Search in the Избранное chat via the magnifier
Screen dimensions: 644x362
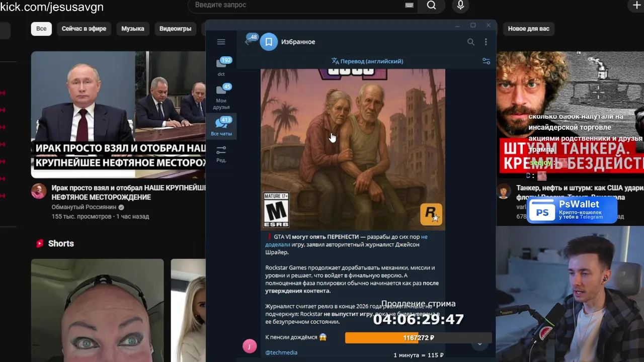[471, 42]
